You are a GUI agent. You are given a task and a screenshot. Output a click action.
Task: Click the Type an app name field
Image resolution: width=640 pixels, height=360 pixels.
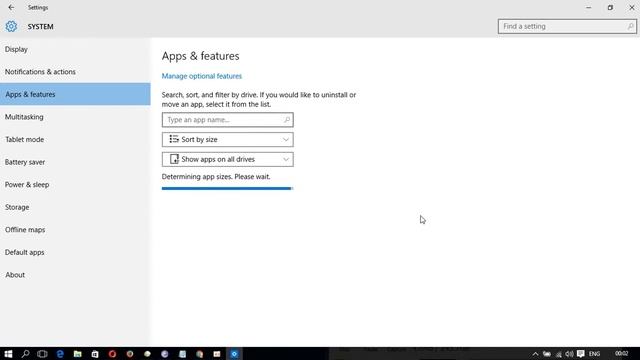point(227,120)
